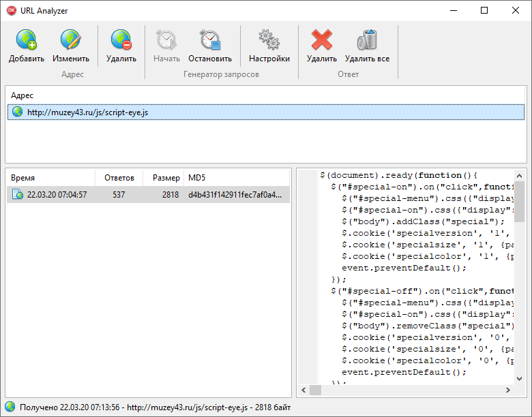Click the vertical scrollbar thumb in code viewer
532x417 pixels.
(519, 202)
